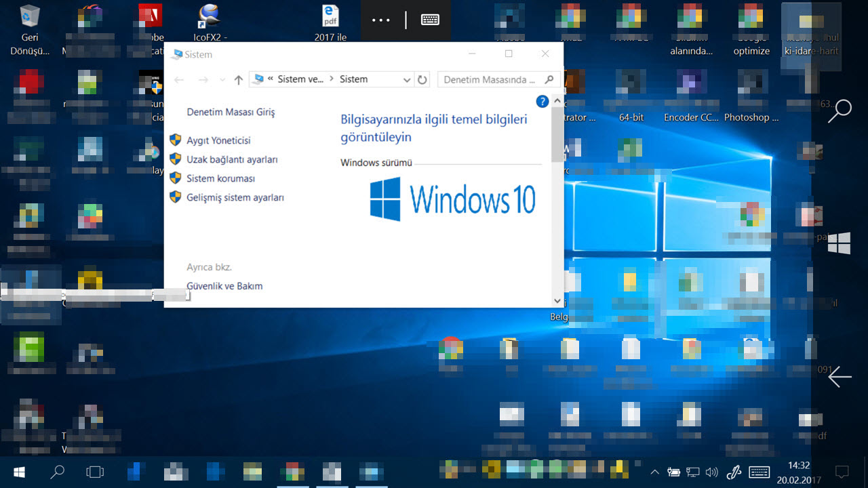868x488 pixels.
Task: Click the scrollbar thumb in the Sistem window
Action: (x=557, y=136)
